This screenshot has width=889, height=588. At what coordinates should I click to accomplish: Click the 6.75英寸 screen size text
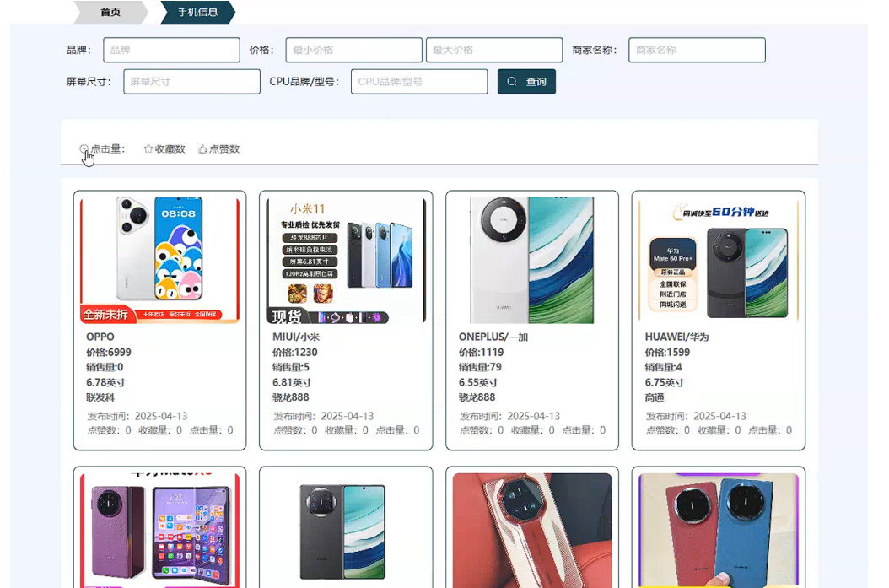pos(665,382)
